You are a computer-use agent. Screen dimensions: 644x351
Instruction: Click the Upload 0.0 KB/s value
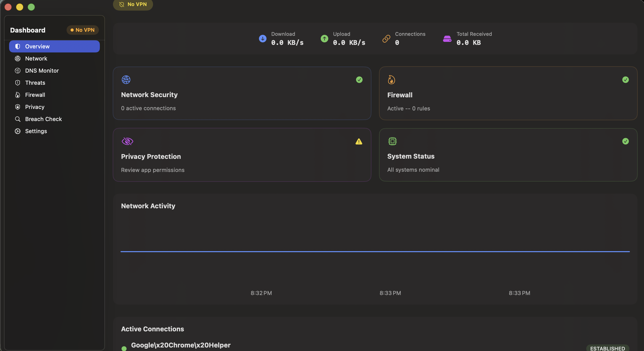click(x=349, y=43)
